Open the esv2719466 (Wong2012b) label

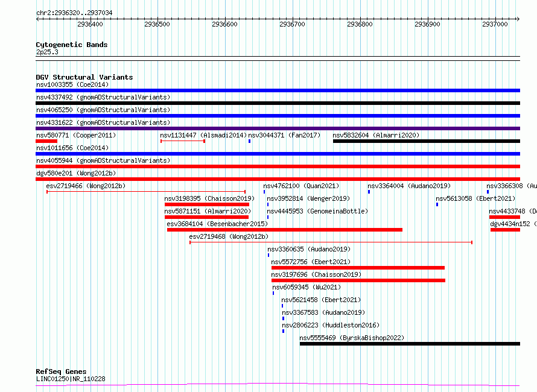[x=86, y=186]
